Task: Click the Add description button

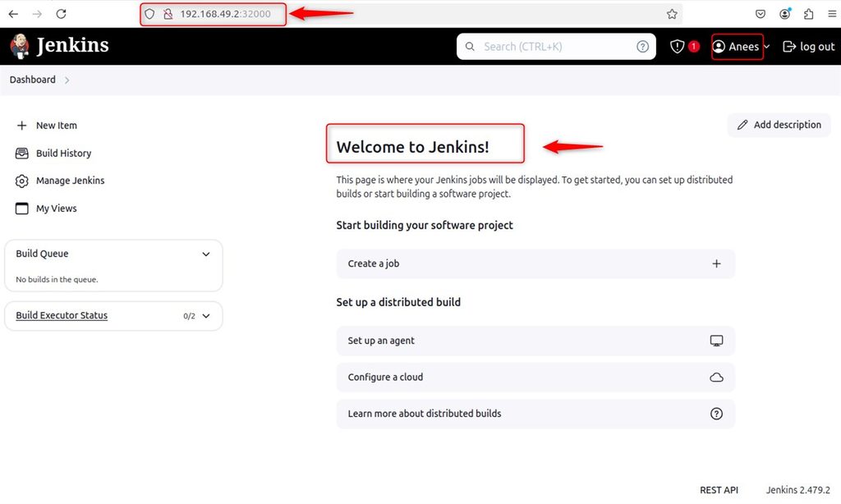Action: point(779,125)
